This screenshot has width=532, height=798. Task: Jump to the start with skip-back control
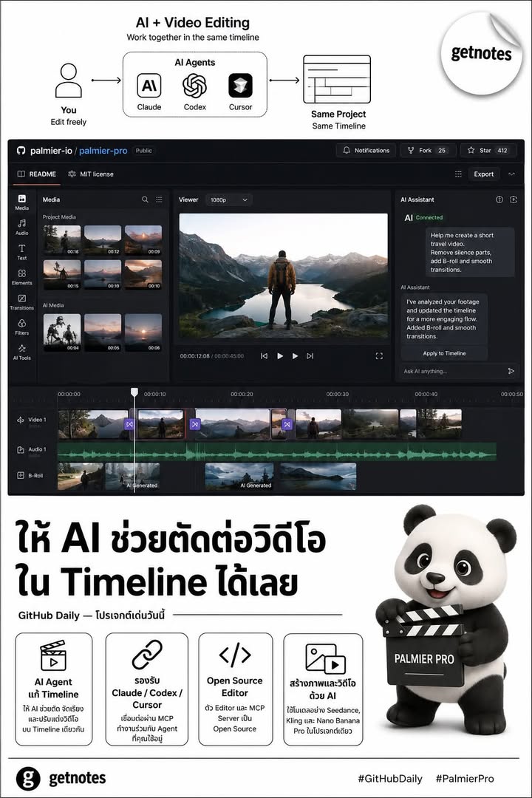point(264,355)
